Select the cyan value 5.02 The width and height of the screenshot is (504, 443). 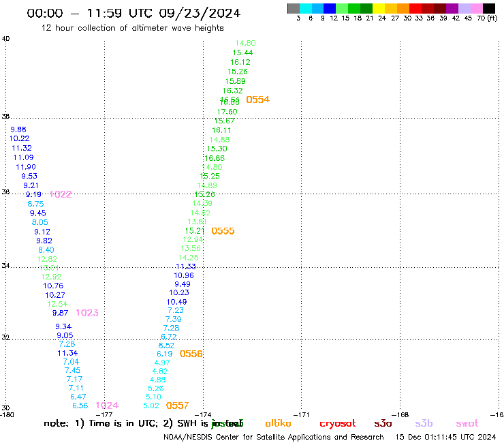pyautogui.click(x=151, y=406)
